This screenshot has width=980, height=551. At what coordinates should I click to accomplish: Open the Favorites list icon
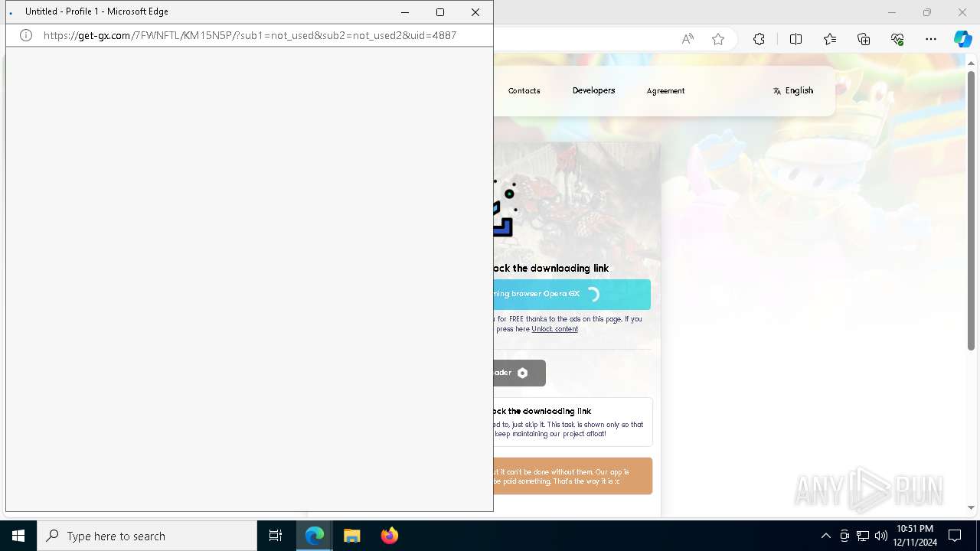830,39
